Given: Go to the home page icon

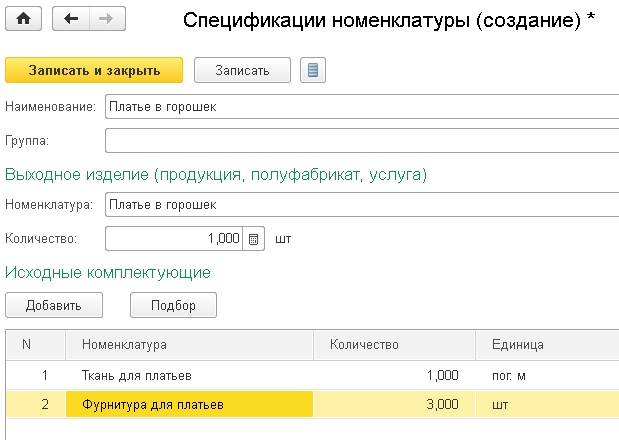Looking at the screenshot, I should tap(23, 19).
